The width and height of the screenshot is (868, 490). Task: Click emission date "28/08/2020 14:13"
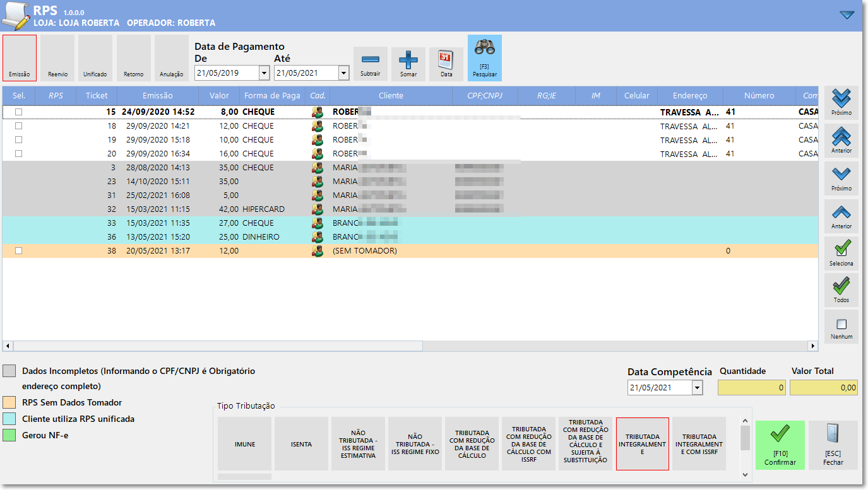coord(158,168)
